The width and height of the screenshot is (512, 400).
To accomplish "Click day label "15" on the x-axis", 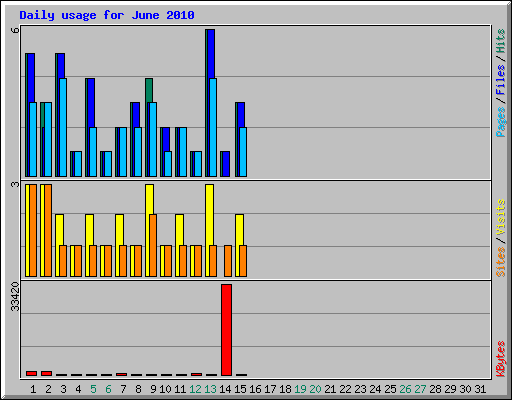I will click(x=240, y=389).
